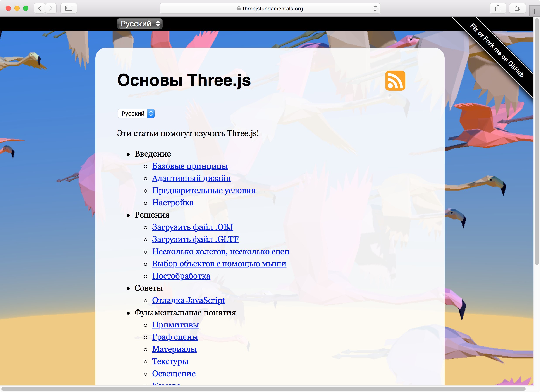Click the padlock icon in address bar
Viewport: 540px width, 392px height.
click(x=239, y=8)
